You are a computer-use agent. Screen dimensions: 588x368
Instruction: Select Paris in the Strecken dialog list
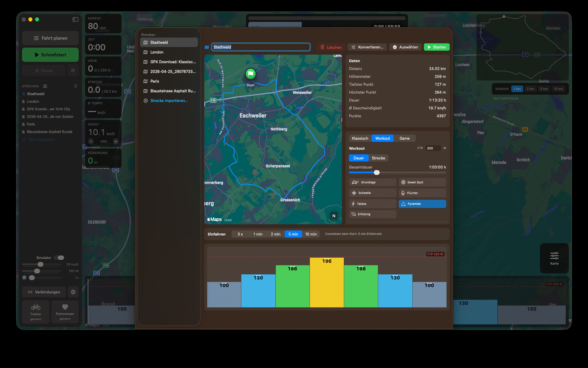(169, 81)
